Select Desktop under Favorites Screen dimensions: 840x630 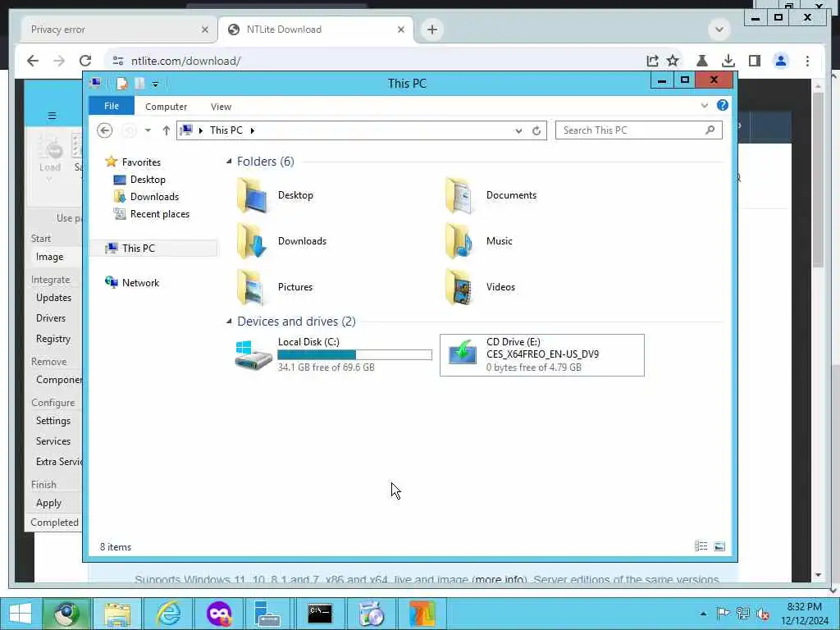coord(139,180)
